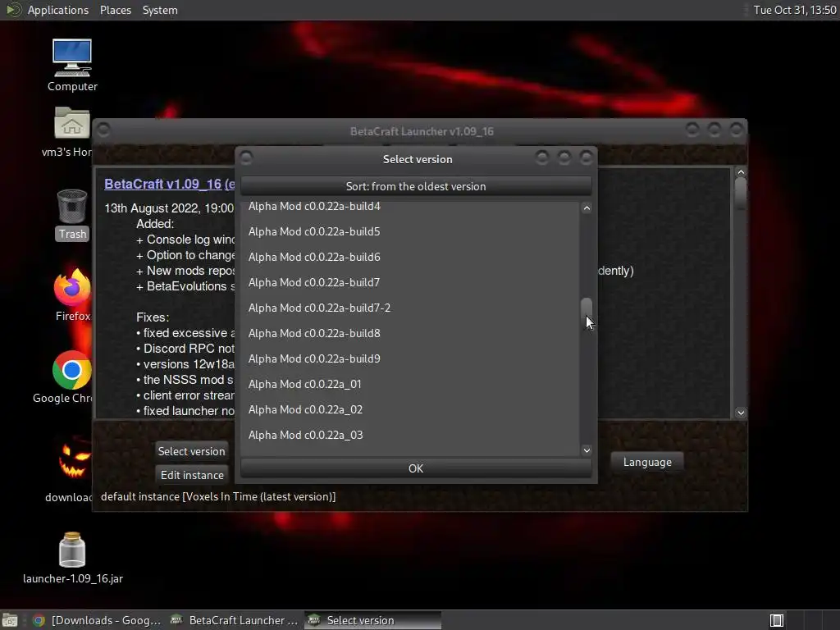Open BetaCraft Launcher window menu button
840x630 pixels.
(104, 130)
